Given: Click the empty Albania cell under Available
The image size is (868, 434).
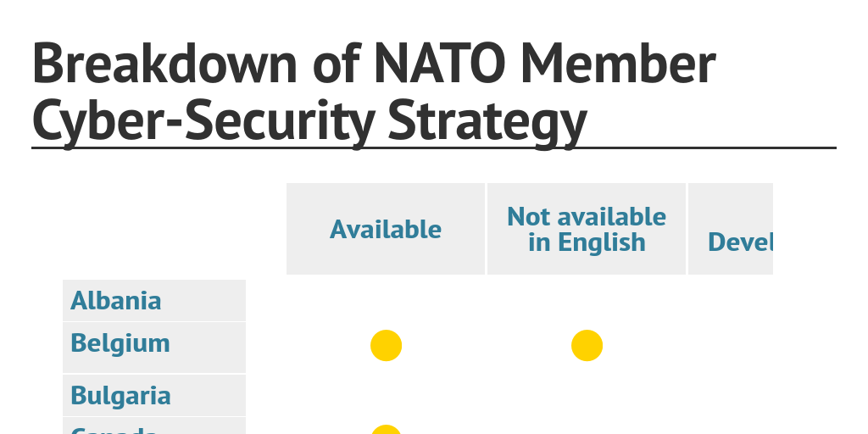Looking at the screenshot, I should pos(386,301).
